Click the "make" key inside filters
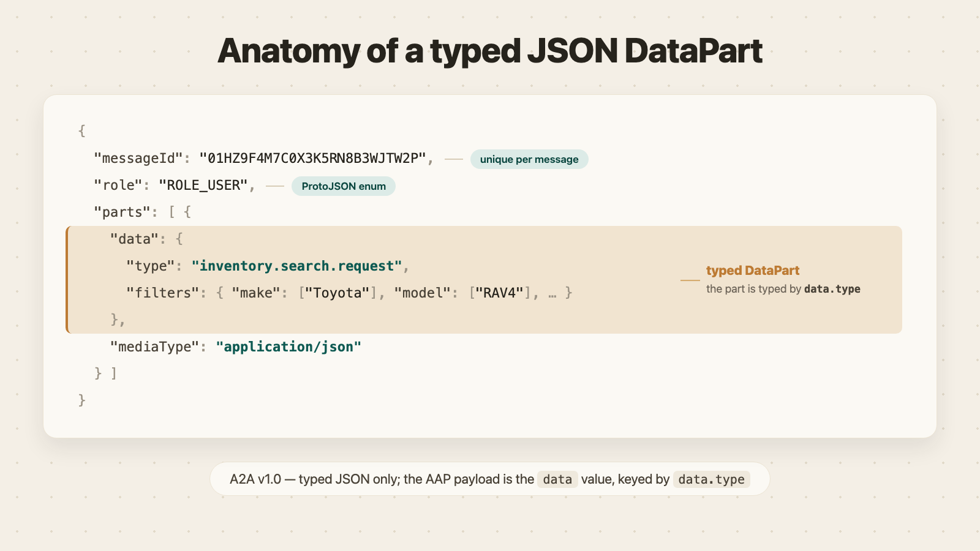 [x=256, y=293]
